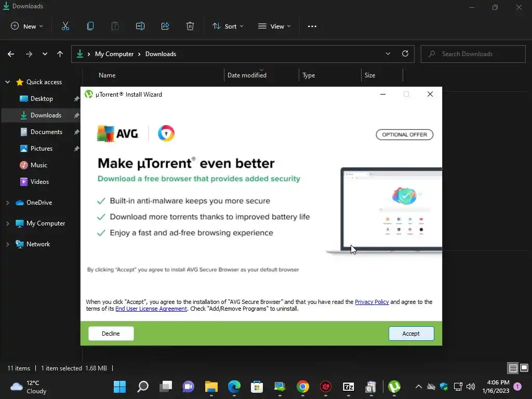Screen dimensions: 532x399
Task: Open File Explorer from the taskbar
Action: coord(211,387)
